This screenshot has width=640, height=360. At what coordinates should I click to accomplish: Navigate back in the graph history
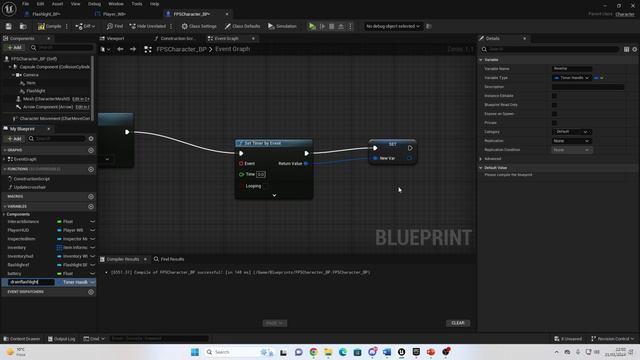[120, 49]
